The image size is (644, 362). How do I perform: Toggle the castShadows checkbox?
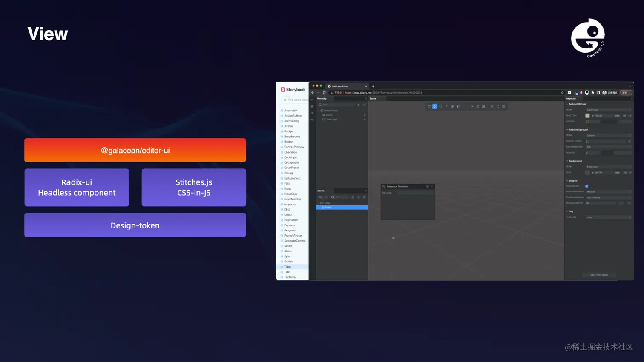(587, 186)
